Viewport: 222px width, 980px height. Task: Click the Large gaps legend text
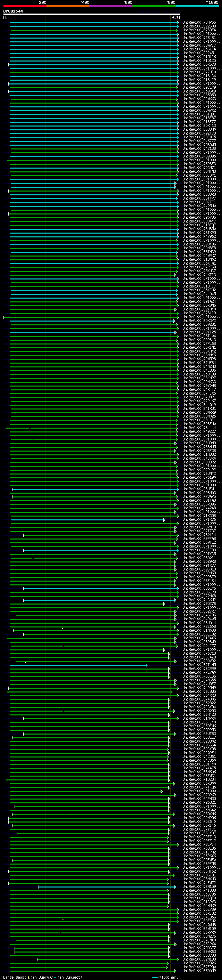[43, 977]
